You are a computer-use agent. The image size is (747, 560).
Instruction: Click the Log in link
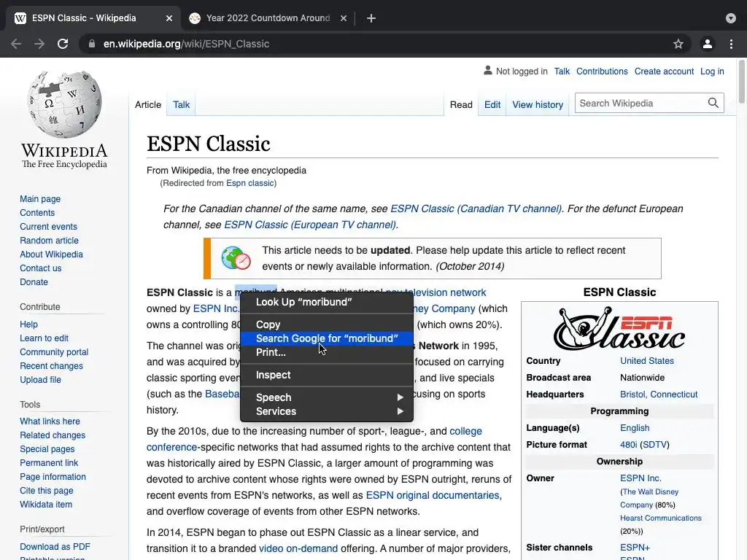click(712, 71)
